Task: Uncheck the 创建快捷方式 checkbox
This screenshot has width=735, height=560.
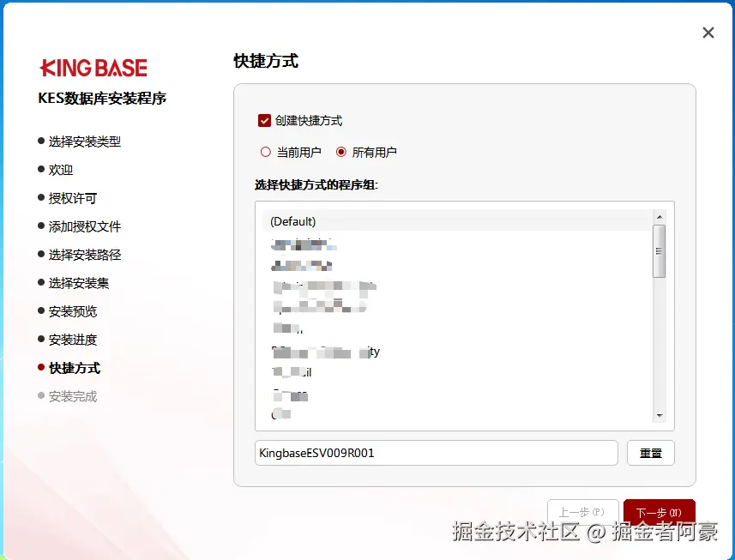Action: tap(264, 121)
